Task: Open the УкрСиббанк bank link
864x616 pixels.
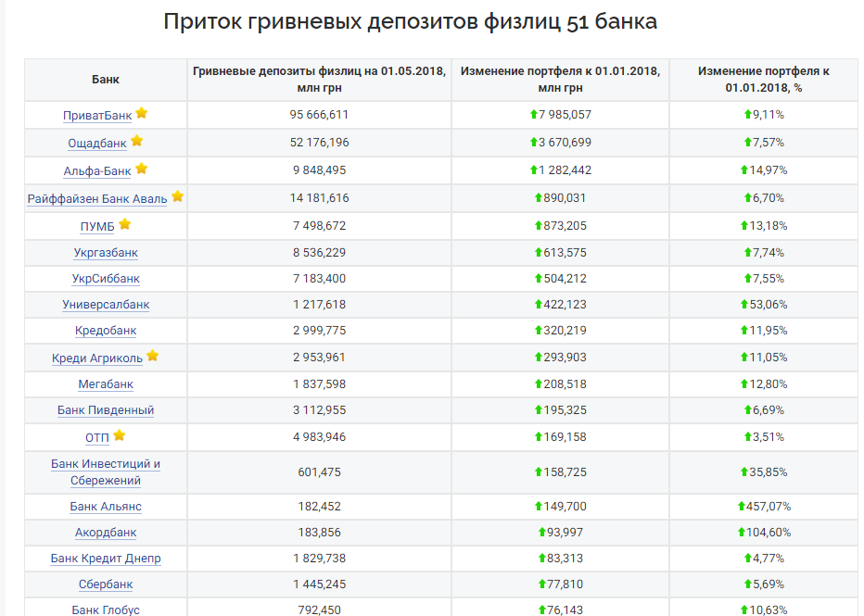Action: coord(106,279)
